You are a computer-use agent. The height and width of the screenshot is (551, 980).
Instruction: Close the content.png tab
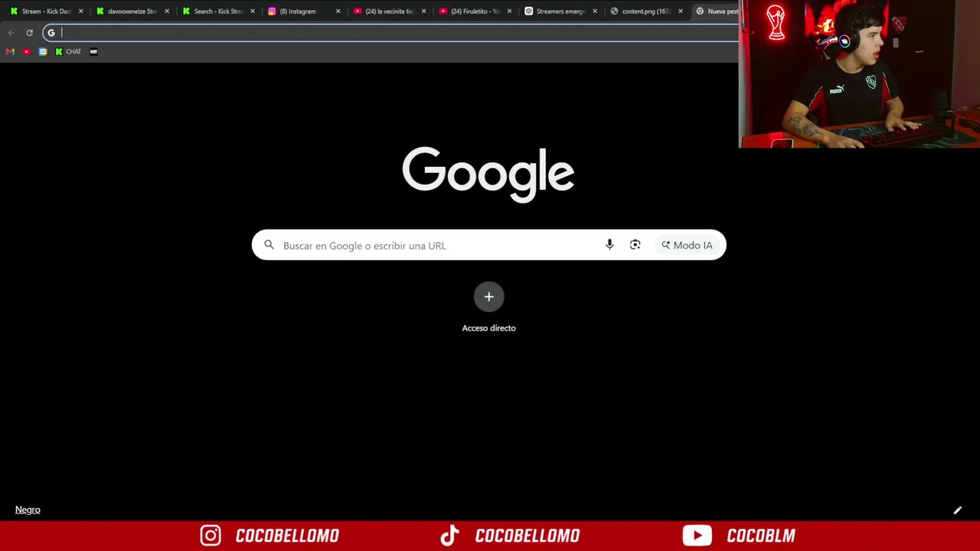681,11
